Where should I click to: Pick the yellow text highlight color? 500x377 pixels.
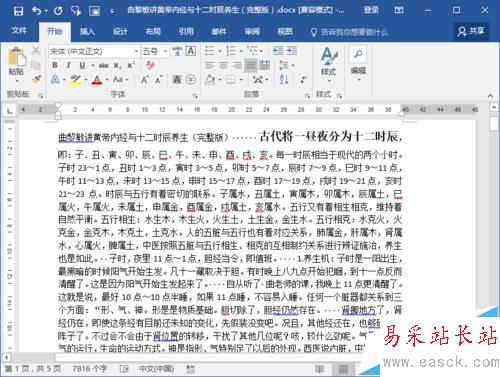[76, 80]
